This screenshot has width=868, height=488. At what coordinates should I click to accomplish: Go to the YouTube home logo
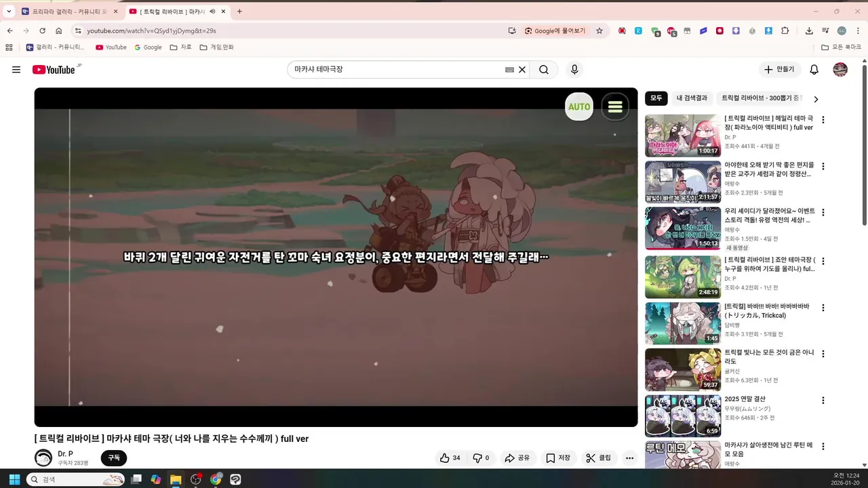coord(54,70)
